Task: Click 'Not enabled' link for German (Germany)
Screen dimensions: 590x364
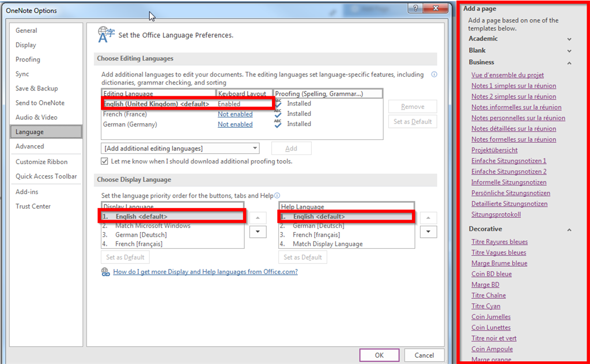Action: point(235,124)
